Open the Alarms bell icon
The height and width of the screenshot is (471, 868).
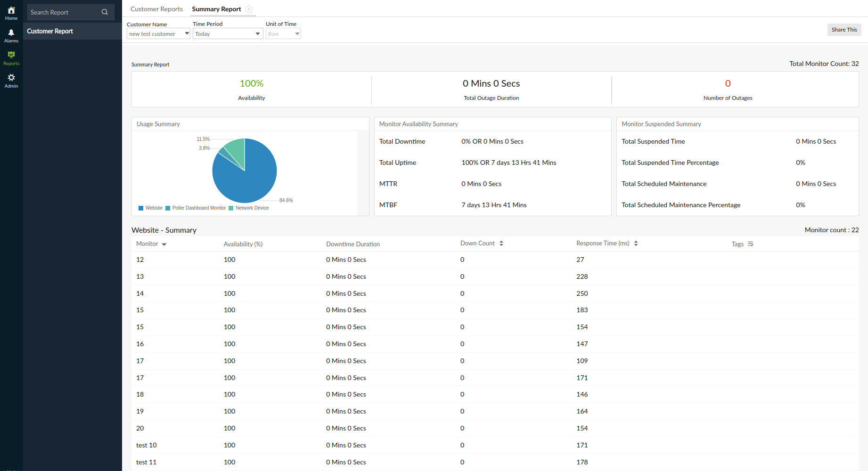11,34
